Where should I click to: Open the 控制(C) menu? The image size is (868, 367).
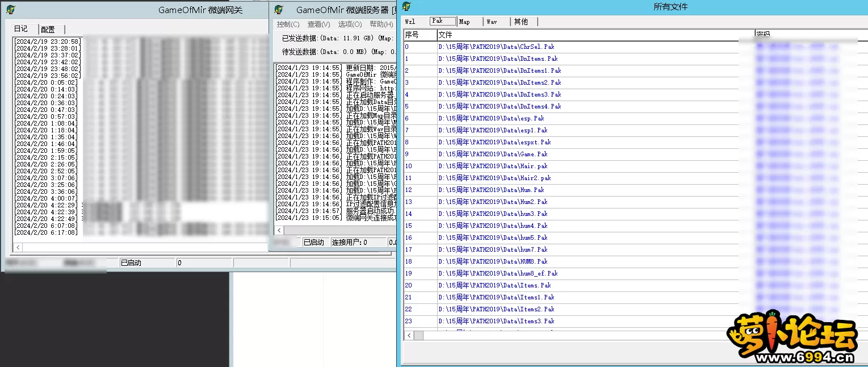pos(288,24)
